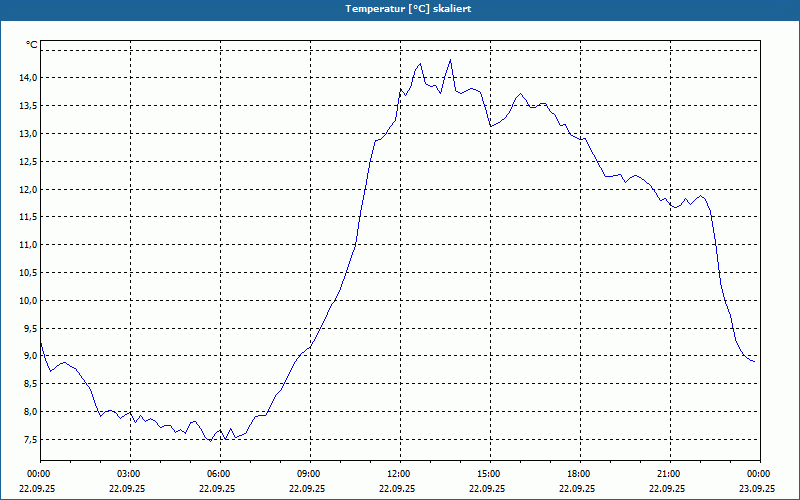The width and height of the screenshot is (800, 500).
Task: Click the '18:00' time label
Action: click(580, 474)
